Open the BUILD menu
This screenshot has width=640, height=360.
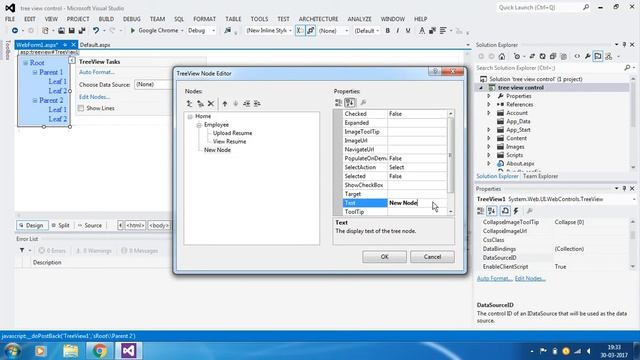pyautogui.click(x=106, y=19)
